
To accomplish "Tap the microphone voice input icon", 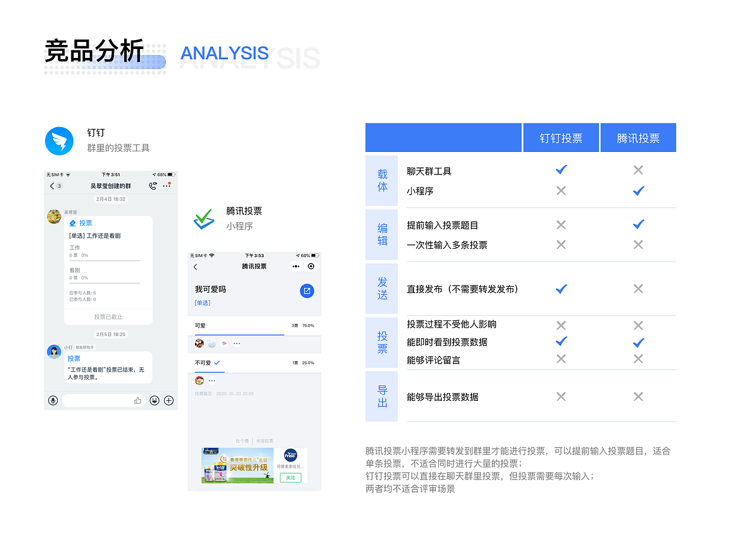I will (53, 400).
